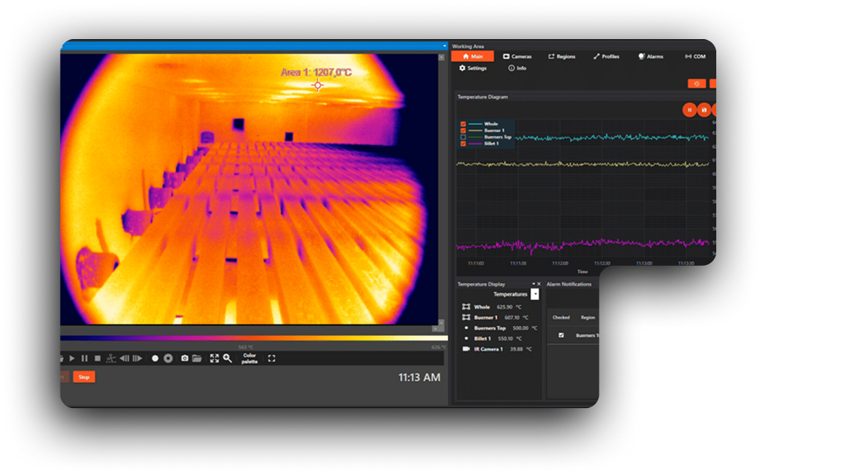Click the fit-to-window expand arrows icon

pyautogui.click(x=214, y=358)
